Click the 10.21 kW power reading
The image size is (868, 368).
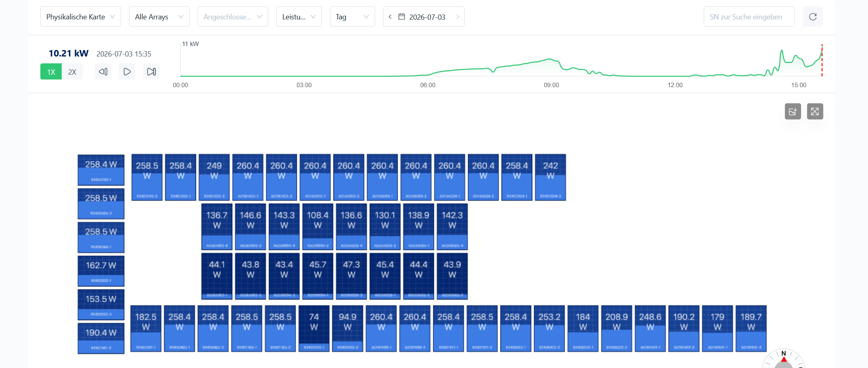click(69, 53)
